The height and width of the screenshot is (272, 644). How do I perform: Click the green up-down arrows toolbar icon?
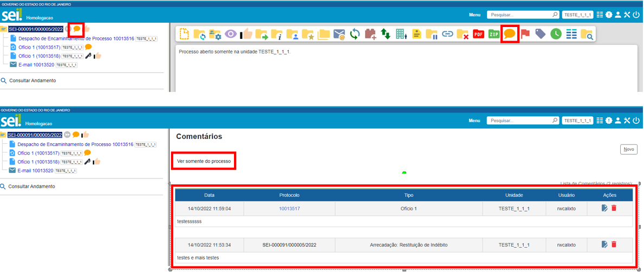(386, 34)
